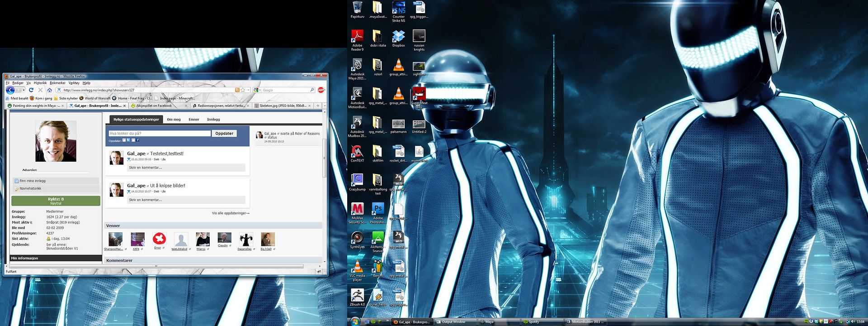This screenshot has height=326, width=868.
Task: Click the search magnifier in Google box
Action: [312, 90]
